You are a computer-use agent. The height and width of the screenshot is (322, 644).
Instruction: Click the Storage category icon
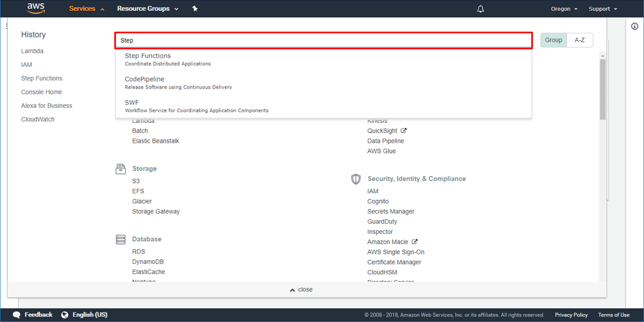121,169
